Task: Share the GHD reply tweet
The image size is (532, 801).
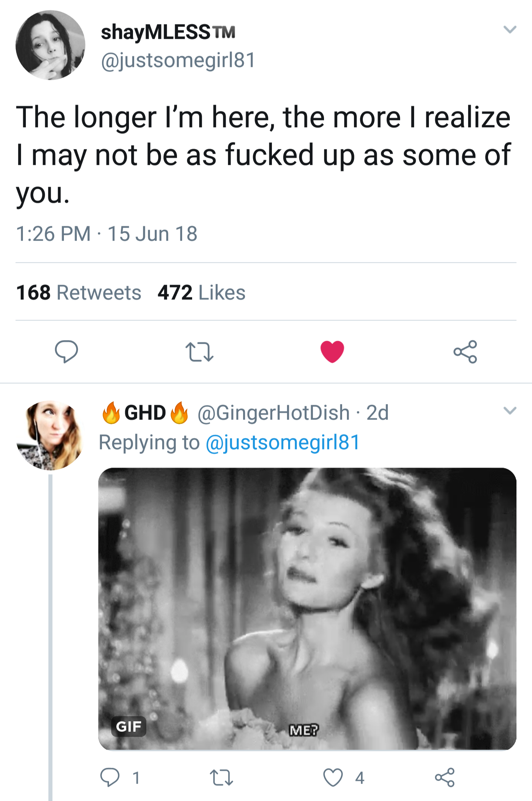Action: coord(444,777)
